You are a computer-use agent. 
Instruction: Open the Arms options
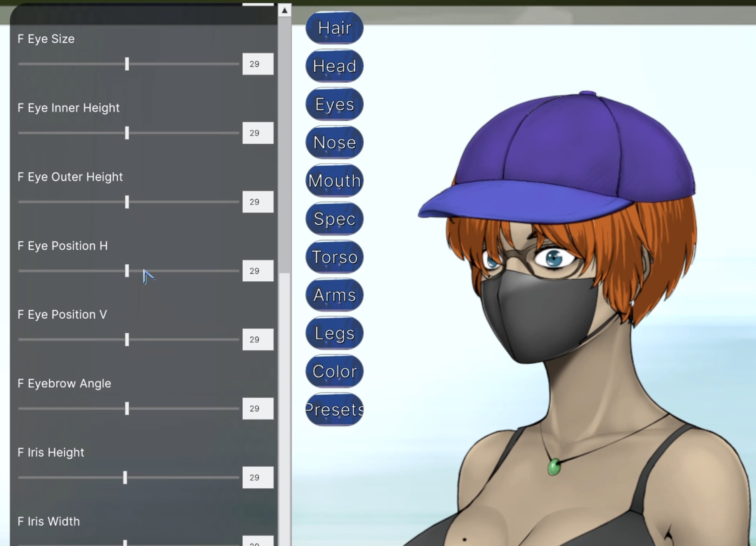coord(334,295)
